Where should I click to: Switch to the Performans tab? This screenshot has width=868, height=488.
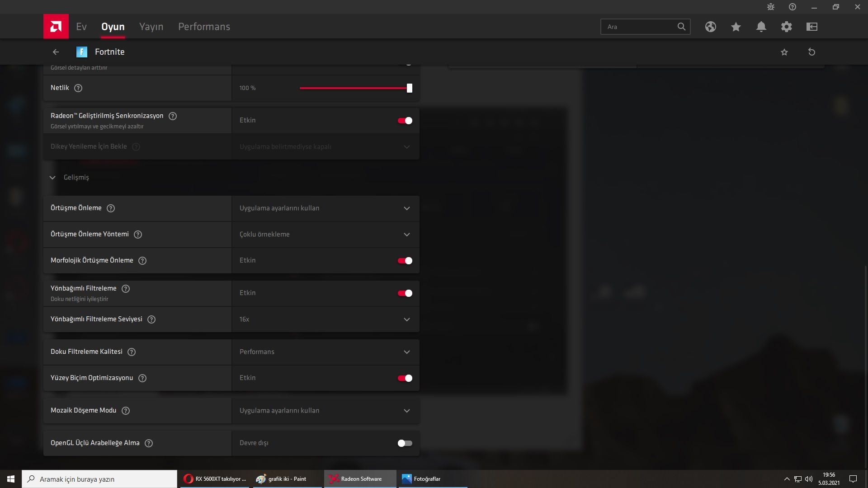click(x=204, y=27)
